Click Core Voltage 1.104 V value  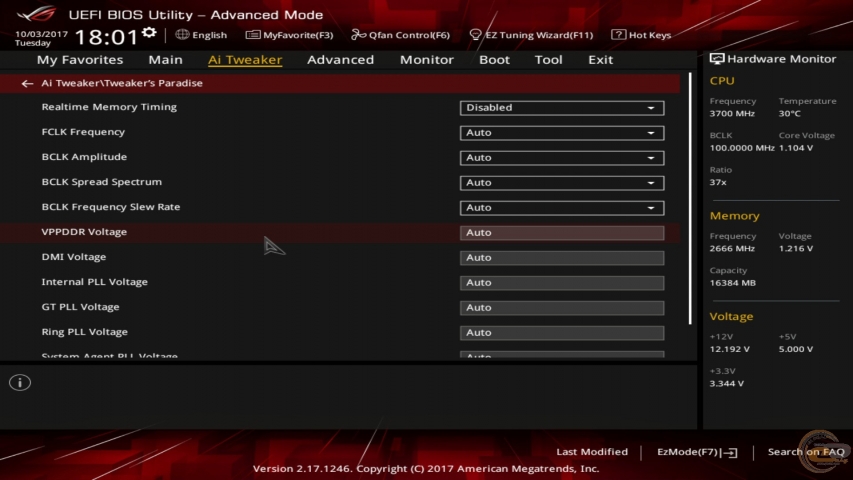(x=796, y=148)
